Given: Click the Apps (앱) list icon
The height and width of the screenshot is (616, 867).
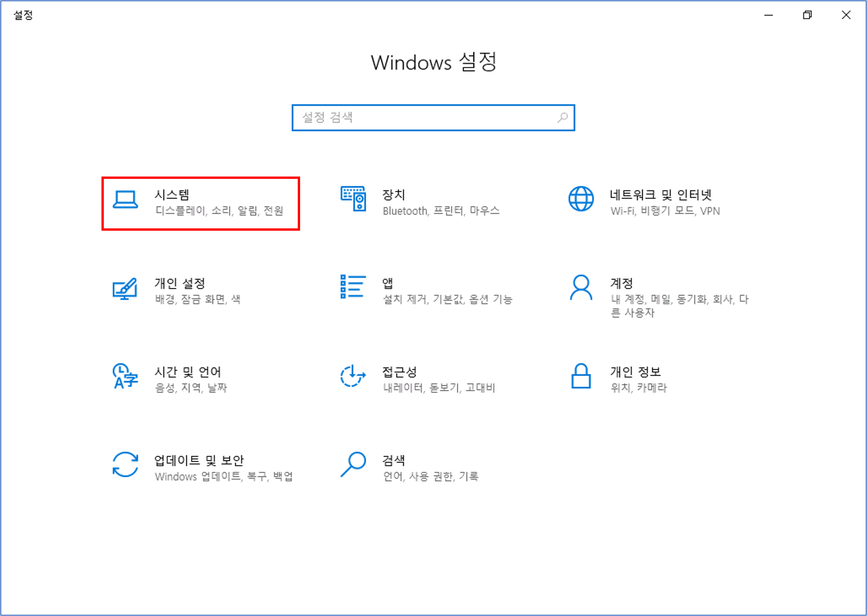Looking at the screenshot, I should pos(353,287).
